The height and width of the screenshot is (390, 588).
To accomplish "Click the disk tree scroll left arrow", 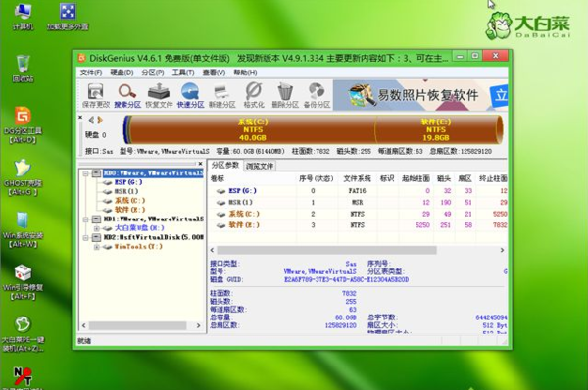I will click(84, 326).
